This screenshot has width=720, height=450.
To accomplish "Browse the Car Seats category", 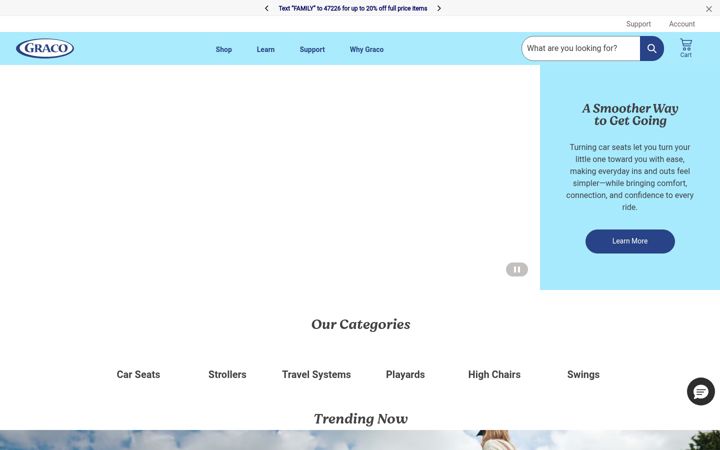I will tap(138, 375).
